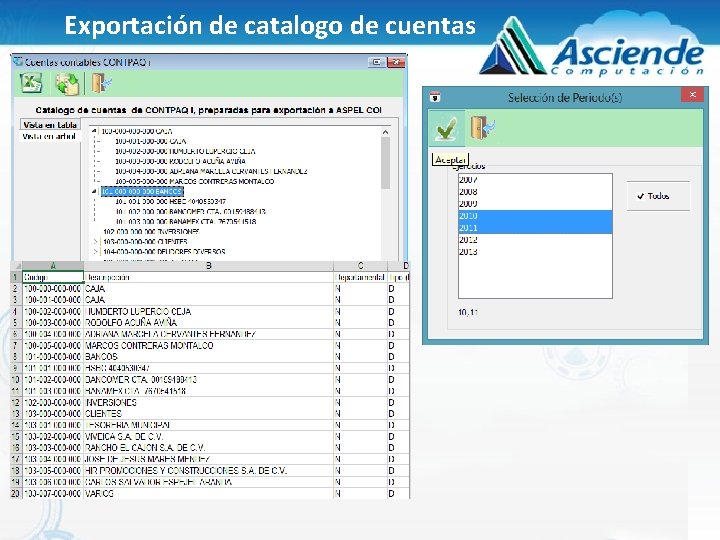Click cell HIR PROMOCIONES Y CONSTRUCCIONES

pos(208,471)
